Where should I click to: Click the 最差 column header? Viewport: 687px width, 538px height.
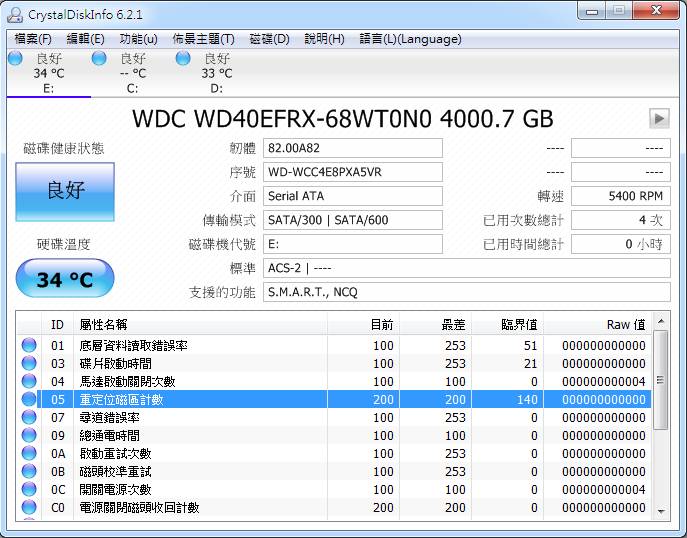435,325
